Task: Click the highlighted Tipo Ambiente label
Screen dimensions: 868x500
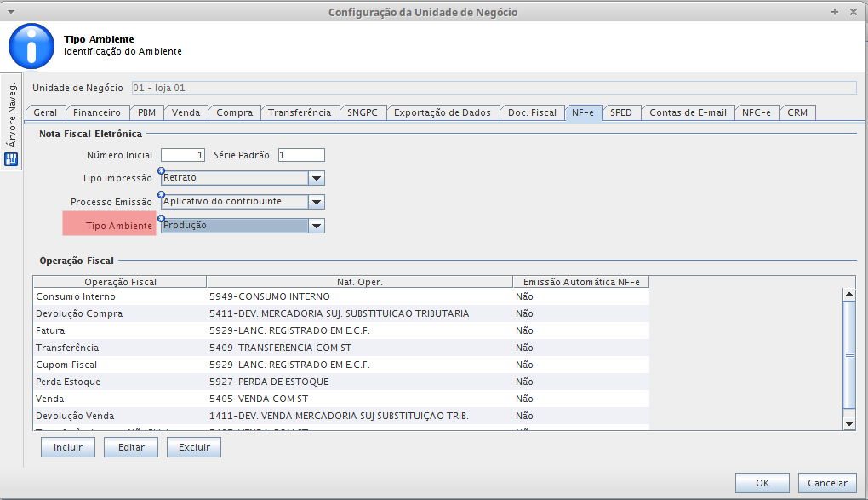Action: coord(110,224)
